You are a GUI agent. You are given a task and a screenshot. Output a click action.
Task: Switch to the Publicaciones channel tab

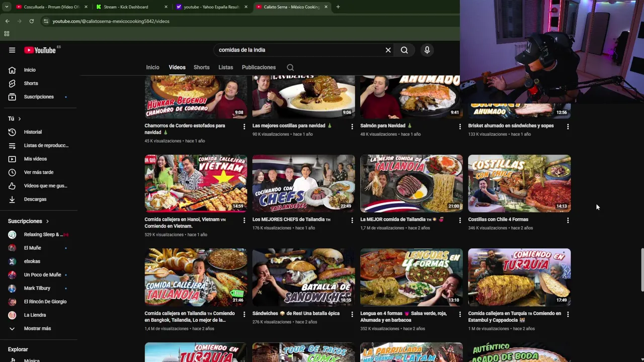259,67
